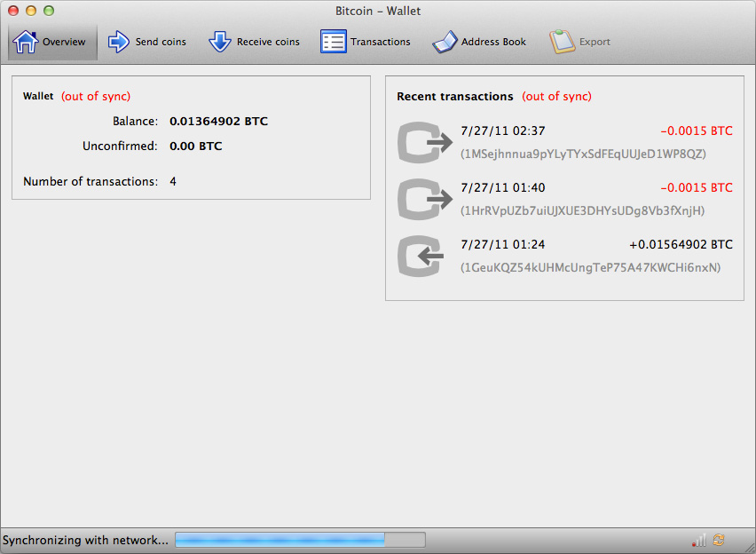756x554 pixels.
Task: Click Synchronizing with network status text
Action: pos(85,540)
